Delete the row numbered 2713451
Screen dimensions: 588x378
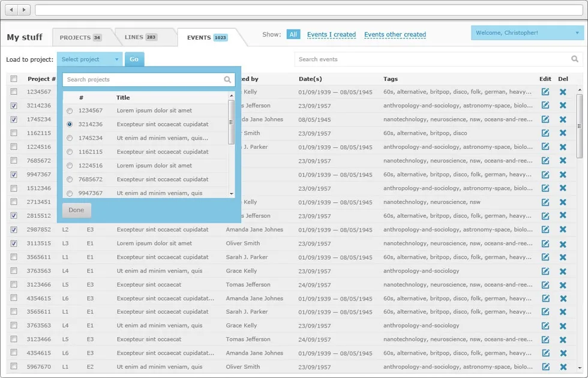point(563,202)
